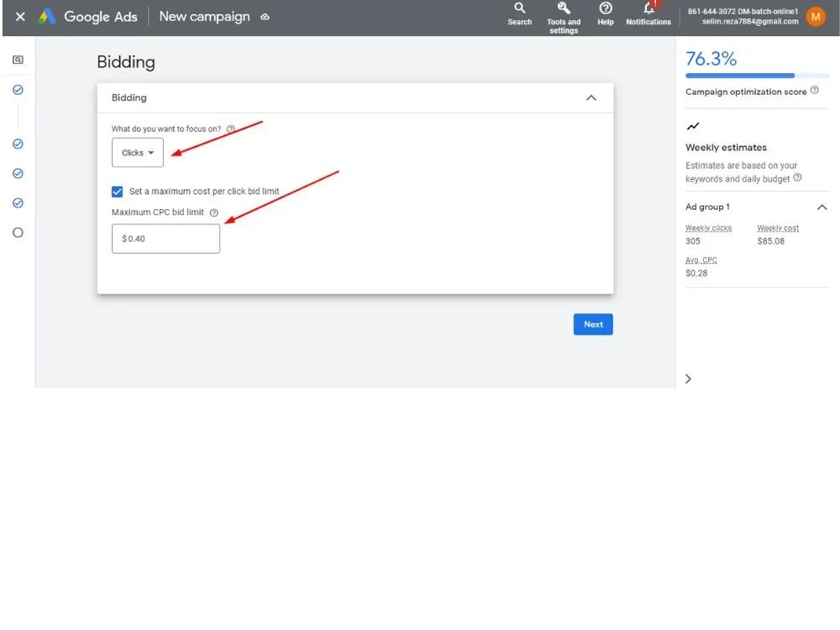The image size is (840, 630).
Task: Go to first completed step checkmark in sidebar
Action: pyautogui.click(x=18, y=90)
